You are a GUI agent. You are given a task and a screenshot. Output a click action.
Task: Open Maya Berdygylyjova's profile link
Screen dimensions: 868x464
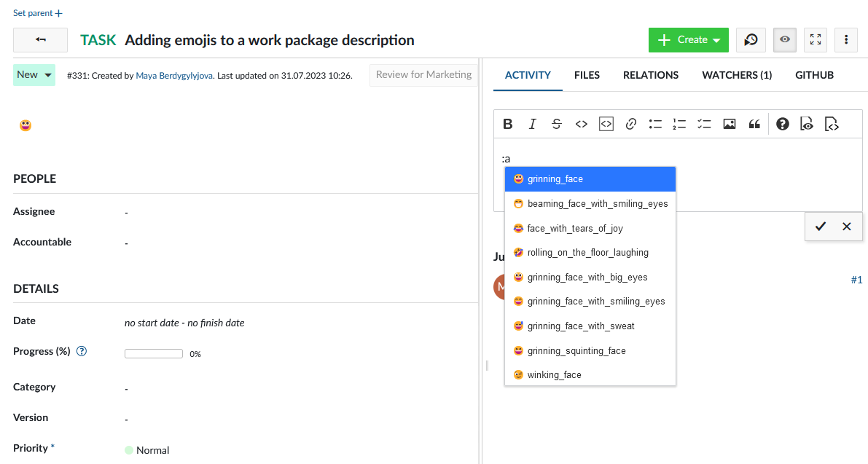tap(174, 76)
